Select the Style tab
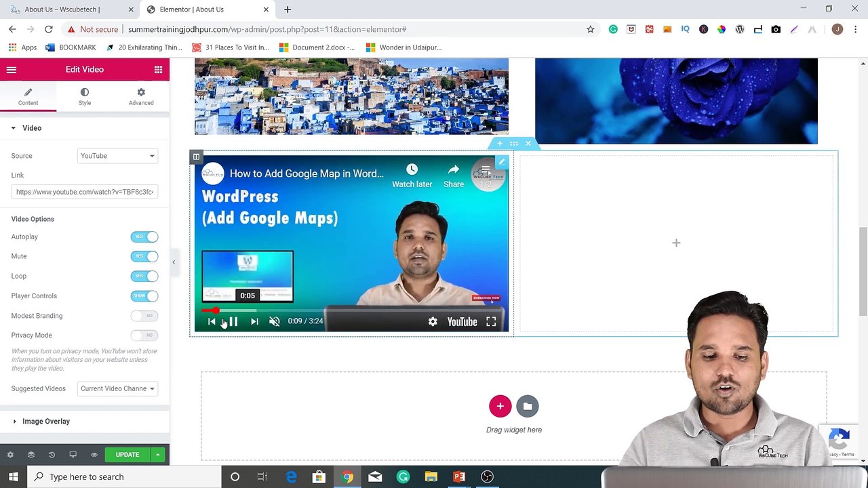 click(x=84, y=96)
